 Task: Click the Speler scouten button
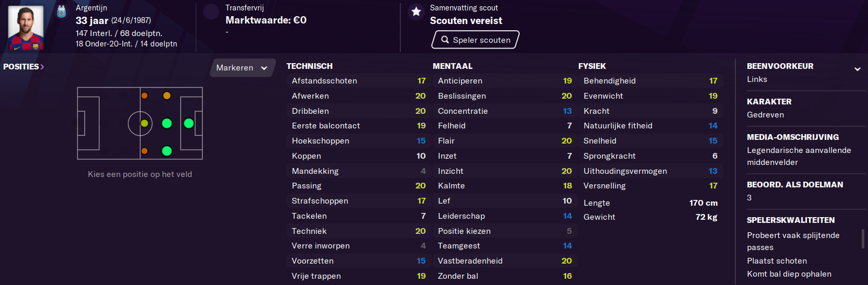tap(475, 40)
